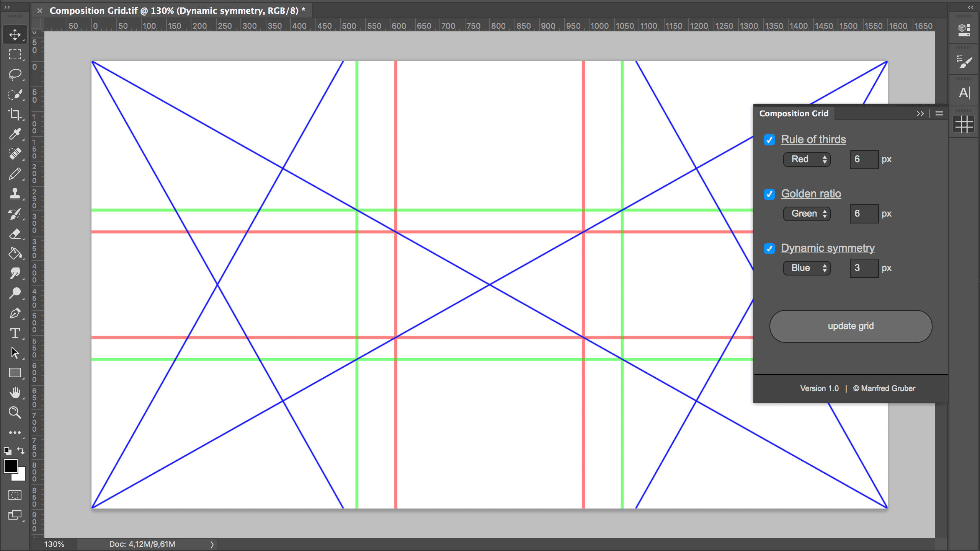Open the Composition Grid panel icon
The width and height of the screenshot is (980, 551).
tap(964, 124)
